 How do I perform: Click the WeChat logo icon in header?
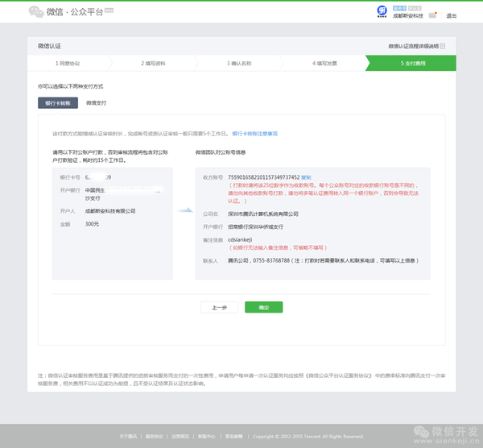pyautogui.click(x=36, y=12)
